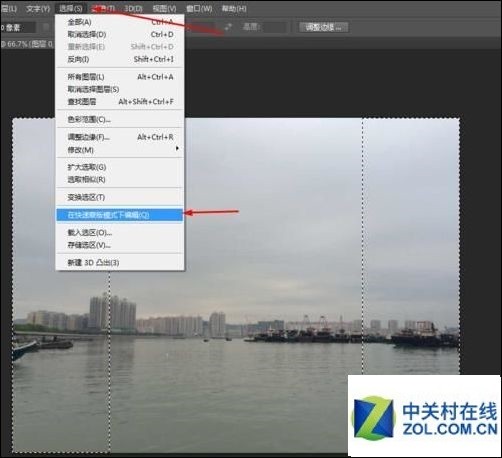
Task: Click the 选择(S) menu in menu bar
Action: click(x=71, y=8)
